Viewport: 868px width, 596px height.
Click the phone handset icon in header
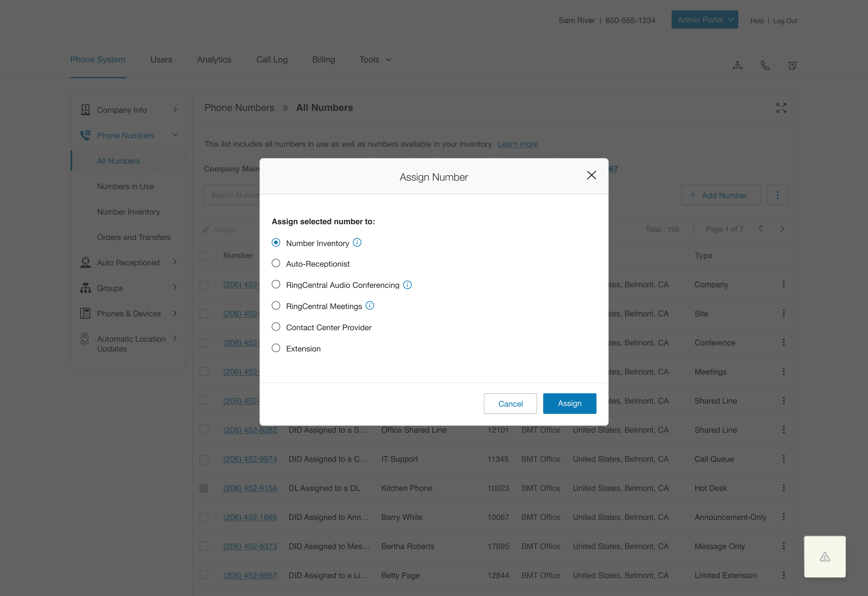pyautogui.click(x=765, y=66)
